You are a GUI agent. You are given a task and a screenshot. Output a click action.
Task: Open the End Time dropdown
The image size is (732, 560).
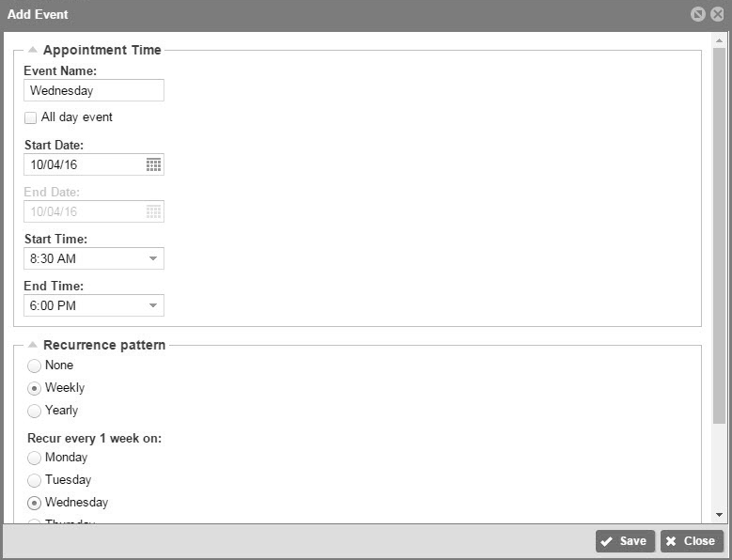pos(94,305)
